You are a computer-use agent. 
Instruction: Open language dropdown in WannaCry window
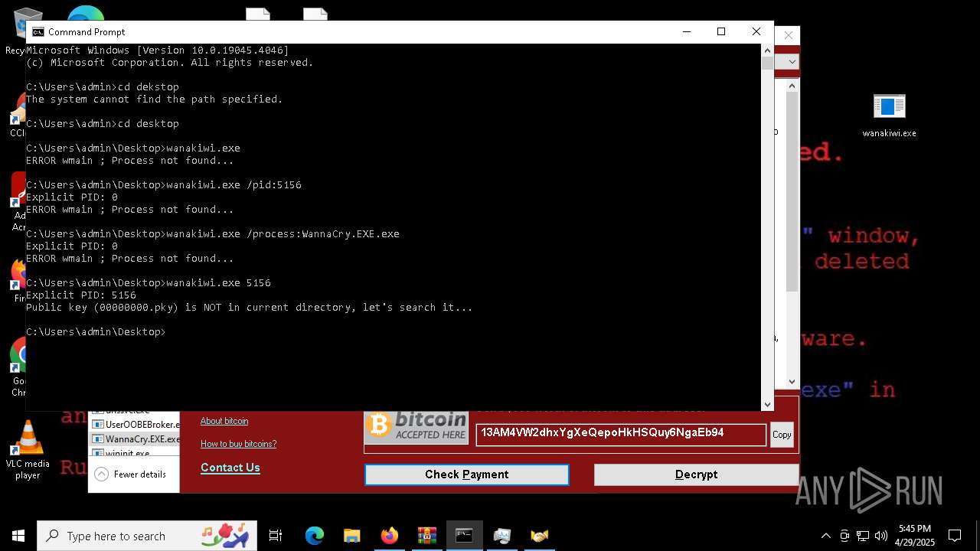click(792, 62)
